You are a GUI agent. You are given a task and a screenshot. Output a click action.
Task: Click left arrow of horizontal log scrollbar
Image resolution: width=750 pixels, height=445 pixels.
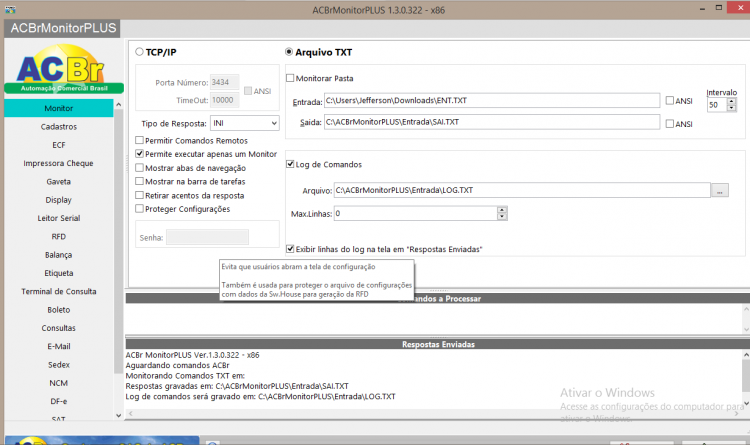point(131,413)
